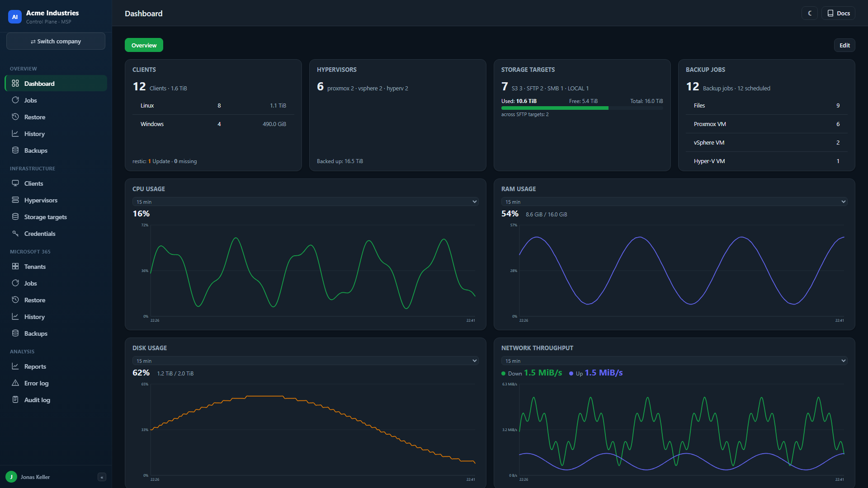Toggle dark mode with the moon icon
868x488 pixels.
point(810,13)
